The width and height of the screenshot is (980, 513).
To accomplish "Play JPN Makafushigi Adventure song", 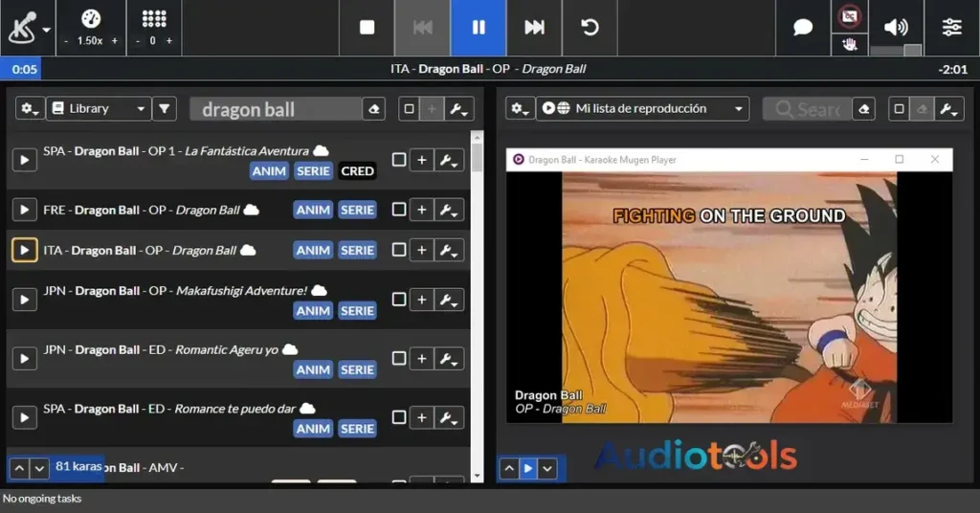I will (x=24, y=300).
